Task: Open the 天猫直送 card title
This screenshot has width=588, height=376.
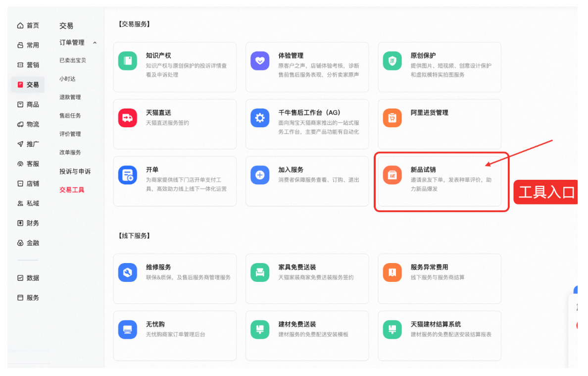Action: click(158, 112)
